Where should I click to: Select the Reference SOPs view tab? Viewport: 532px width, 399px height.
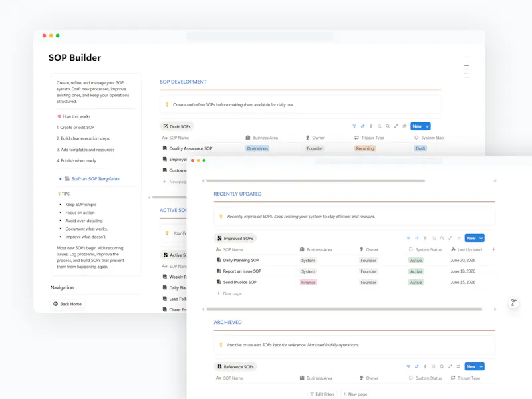[235, 367]
